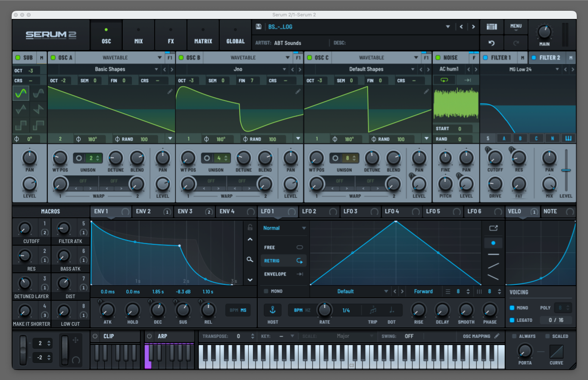The width and height of the screenshot is (588, 380).
Task: Click the save preset floppy disk icon
Action: (x=259, y=27)
